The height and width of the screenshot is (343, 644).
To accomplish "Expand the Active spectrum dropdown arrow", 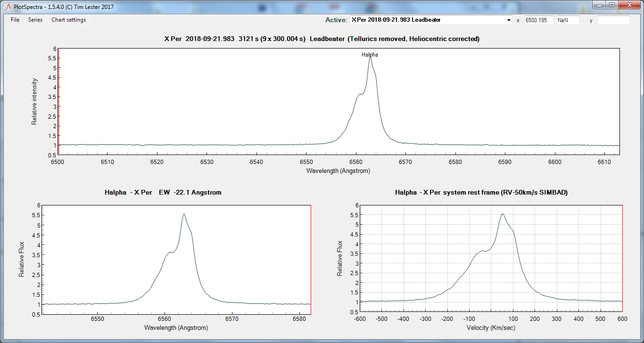I will [508, 20].
